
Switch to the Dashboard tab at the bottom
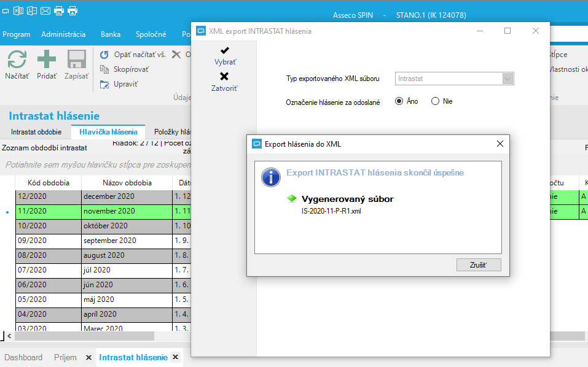pyautogui.click(x=23, y=357)
